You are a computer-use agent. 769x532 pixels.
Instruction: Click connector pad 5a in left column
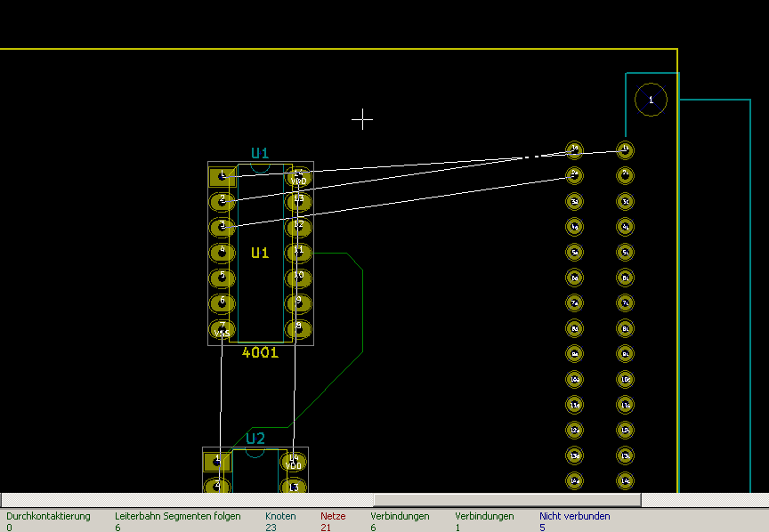coord(575,252)
